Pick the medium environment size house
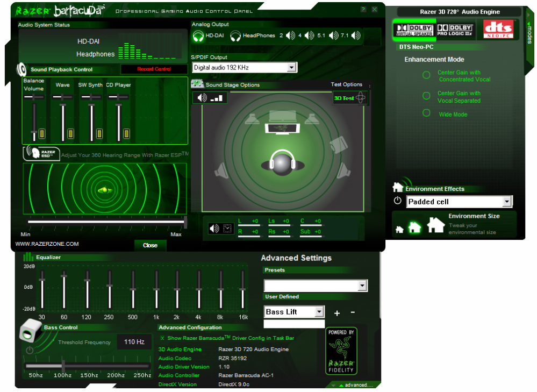Image resolution: width=537 pixels, height=392 pixels. click(x=414, y=227)
